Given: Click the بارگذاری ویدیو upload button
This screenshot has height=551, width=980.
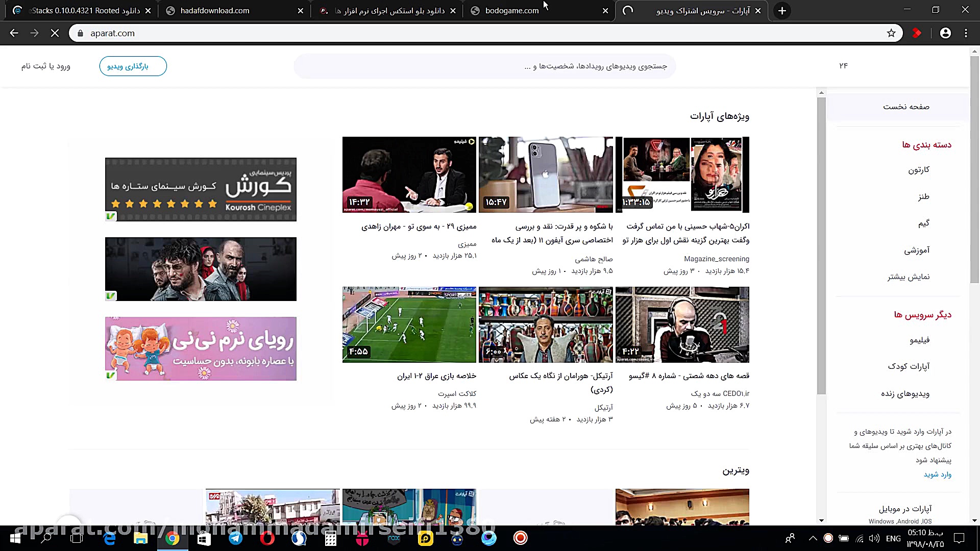Looking at the screenshot, I should 133,66.
